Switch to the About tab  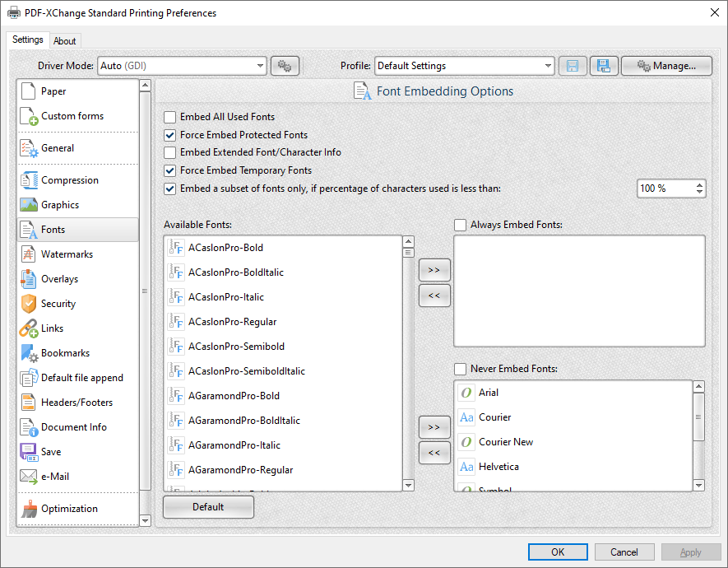coord(65,40)
